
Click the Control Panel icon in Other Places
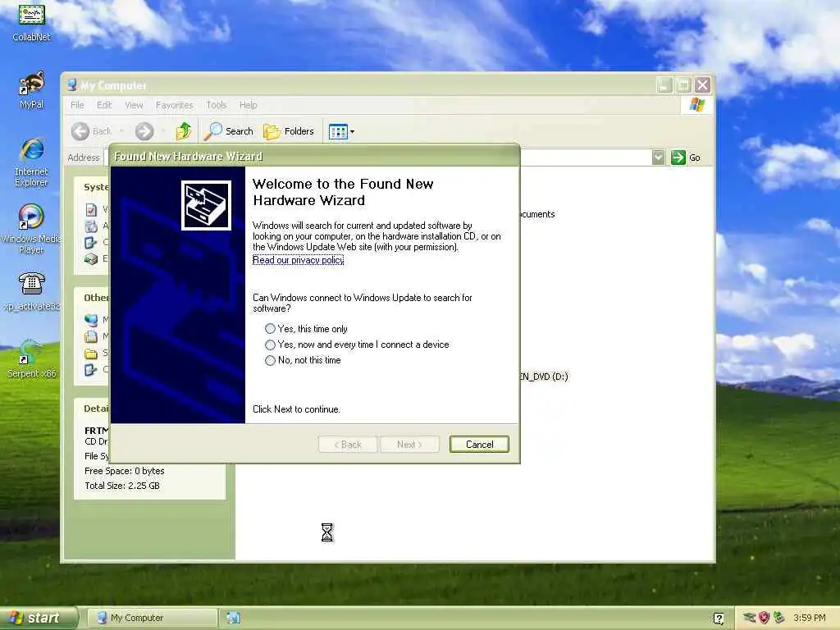click(91, 370)
